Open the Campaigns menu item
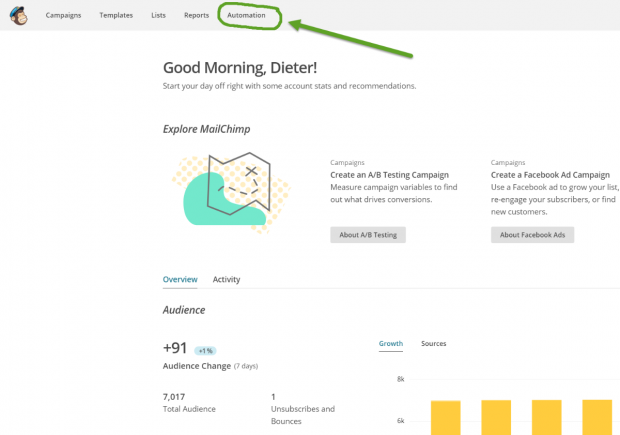 pyautogui.click(x=65, y=16)
